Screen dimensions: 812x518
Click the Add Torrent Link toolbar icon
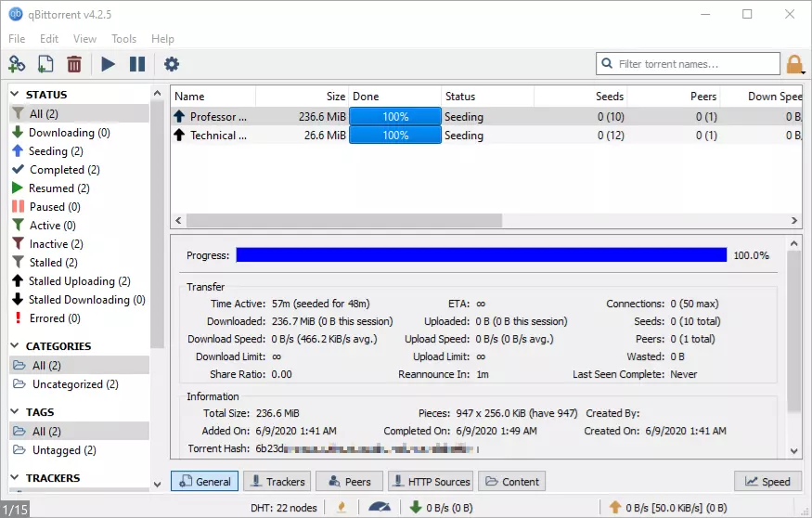click(x=17, y=64)
